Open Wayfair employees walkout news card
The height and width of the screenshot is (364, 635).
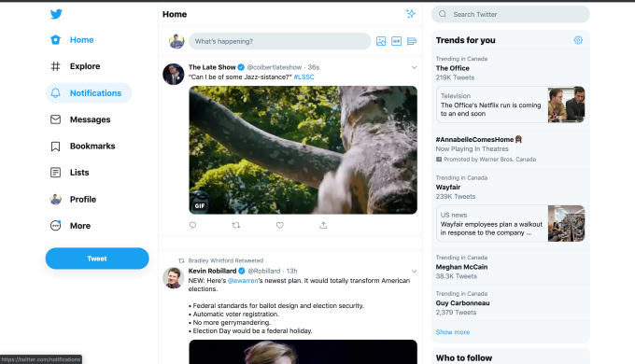click(x=510, y=223)
